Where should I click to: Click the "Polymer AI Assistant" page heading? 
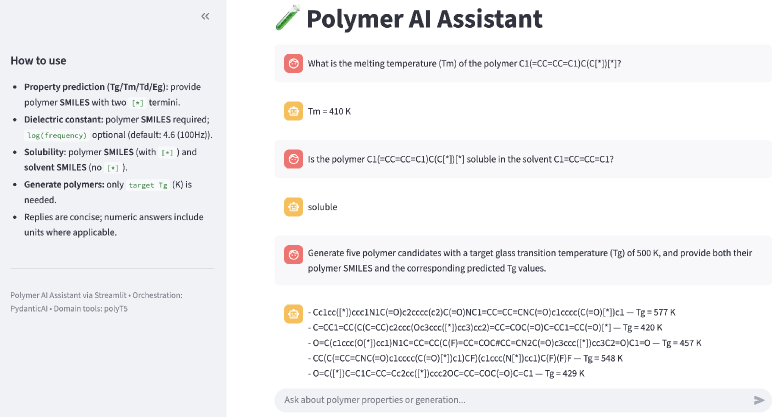click(424, 19)
